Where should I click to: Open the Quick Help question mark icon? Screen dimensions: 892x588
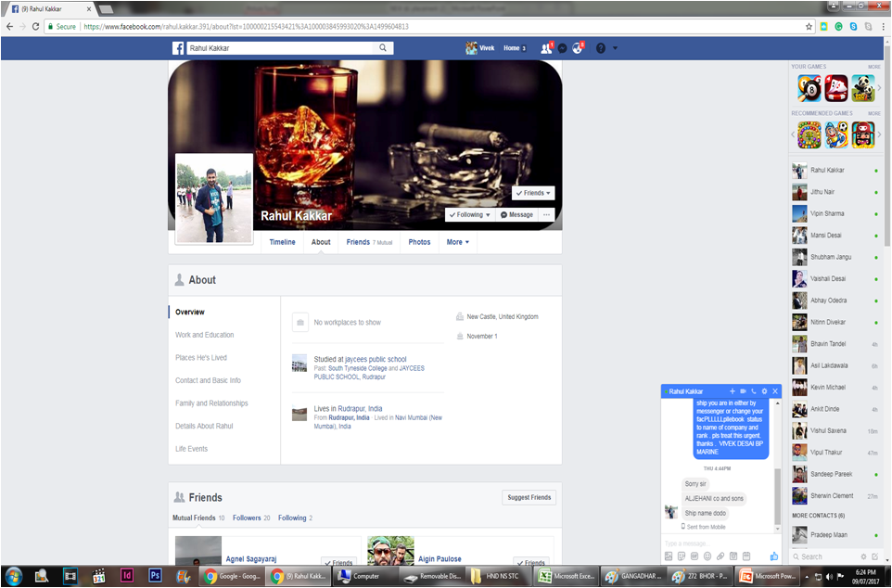tap(600, 47)
